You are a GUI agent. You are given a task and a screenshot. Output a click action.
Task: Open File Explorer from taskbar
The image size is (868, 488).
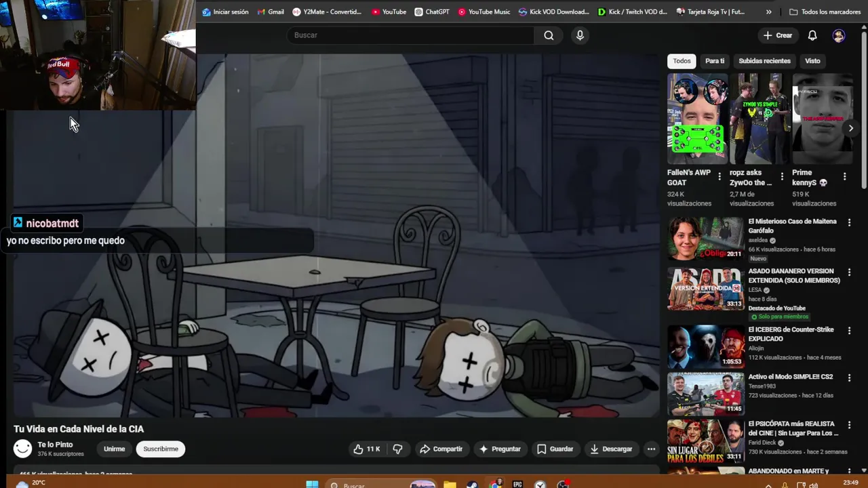450,484
